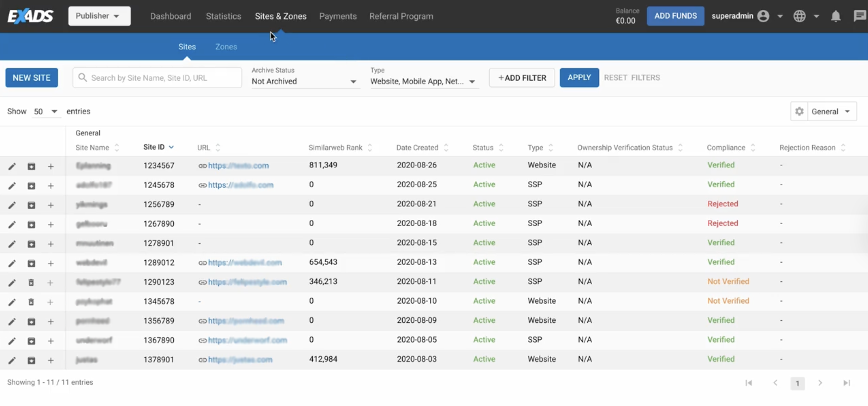Open the Publisher role dropdown
The image size is (868, 406).
[99, 16]
